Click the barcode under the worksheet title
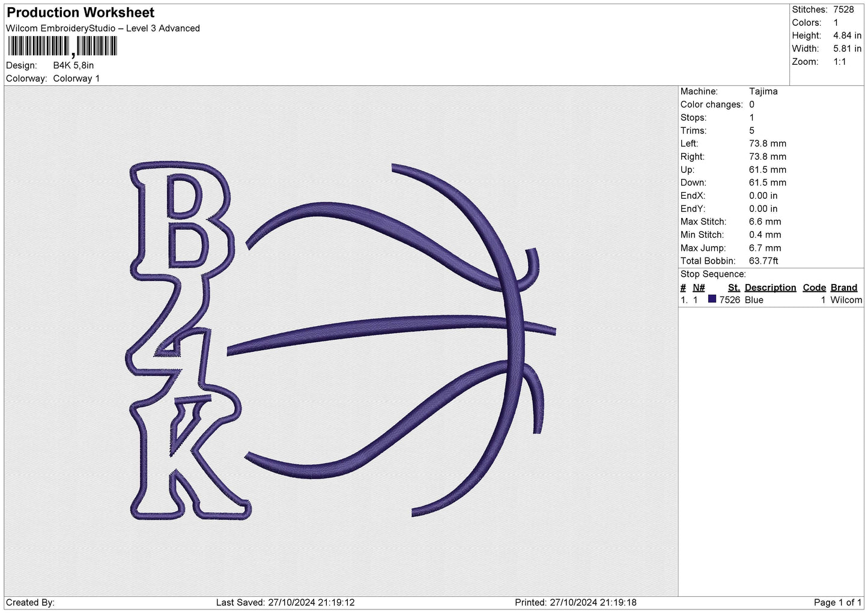 (x=62, y=46)
